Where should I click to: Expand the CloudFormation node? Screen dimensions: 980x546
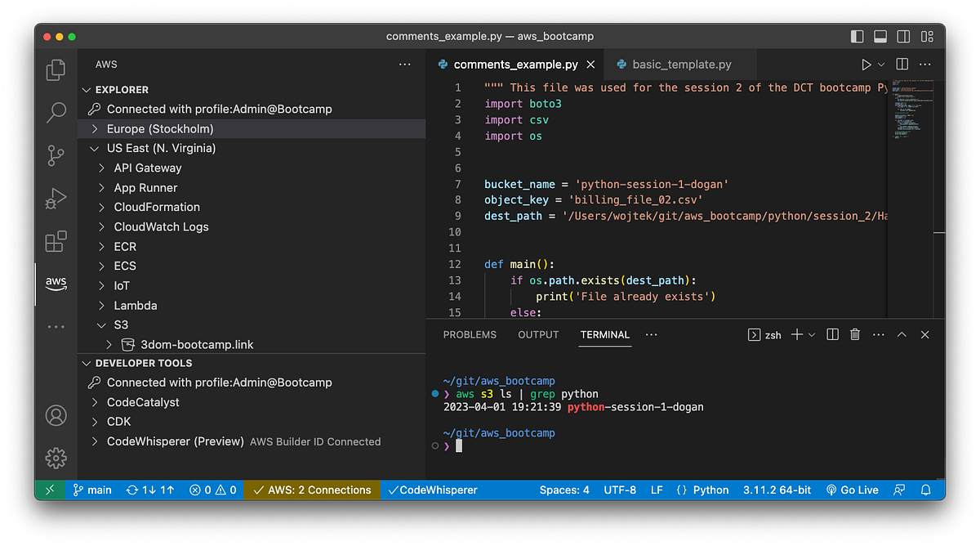coord(102,207)
